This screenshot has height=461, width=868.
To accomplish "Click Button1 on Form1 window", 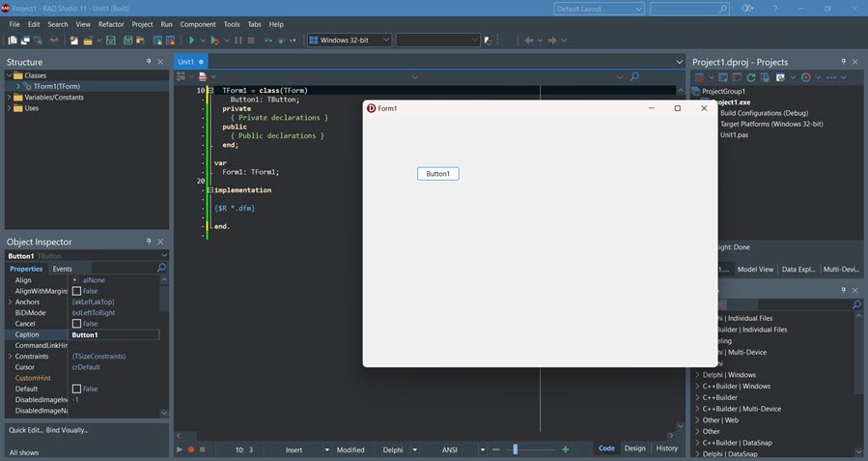I will [438, 173].
